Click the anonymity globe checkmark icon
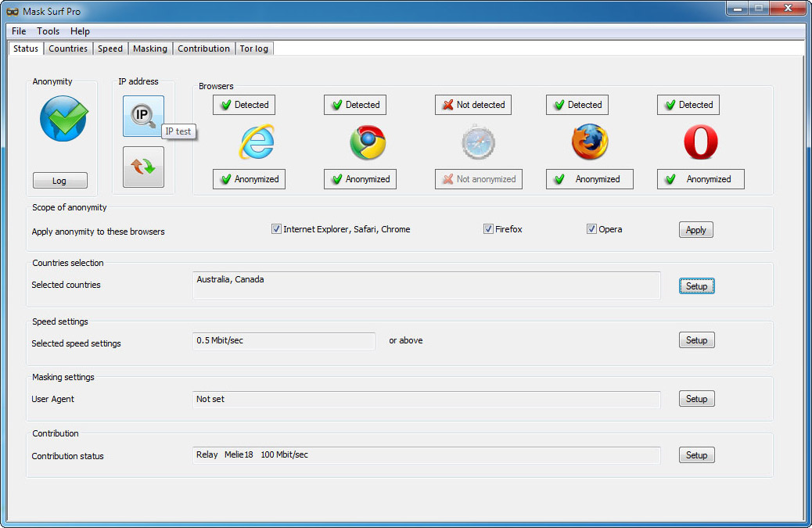 [63, 118]
